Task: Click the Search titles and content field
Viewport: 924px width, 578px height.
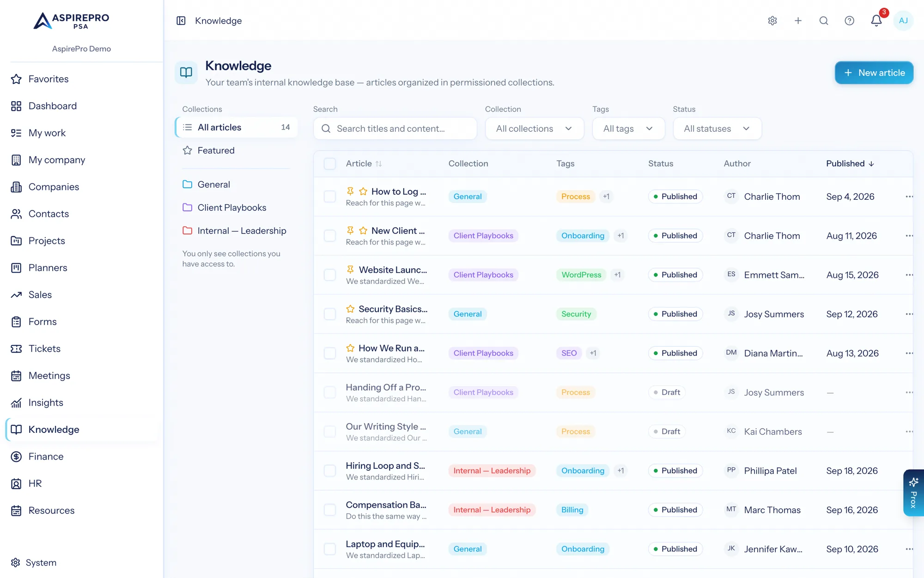Action: pos(395,129)
